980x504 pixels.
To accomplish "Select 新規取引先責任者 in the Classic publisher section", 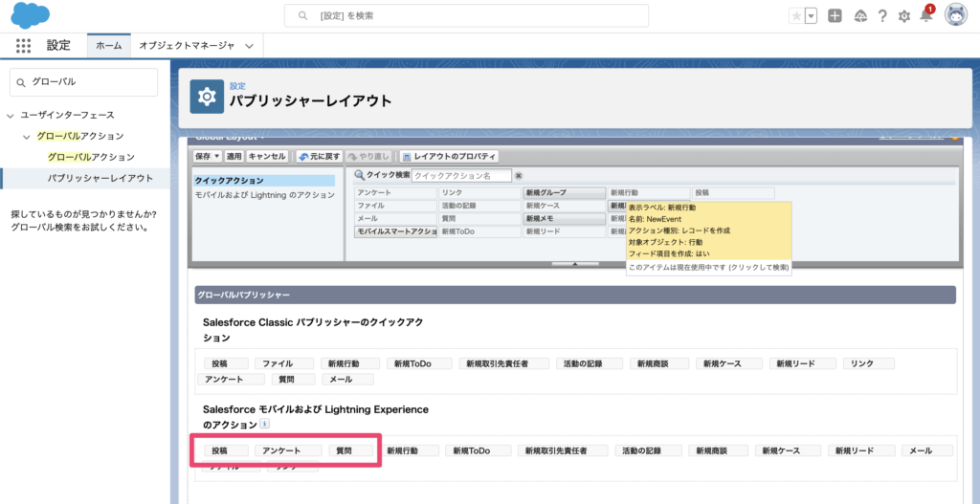I will [503, 363].
